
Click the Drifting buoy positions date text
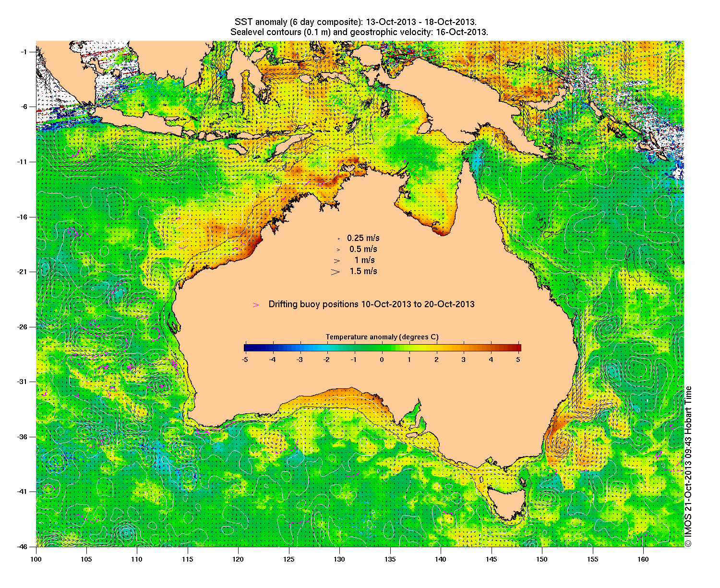click(372, 304)
